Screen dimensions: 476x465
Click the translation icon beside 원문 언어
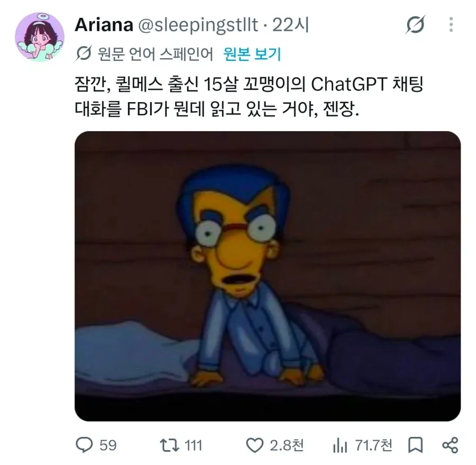click(83, 54)
